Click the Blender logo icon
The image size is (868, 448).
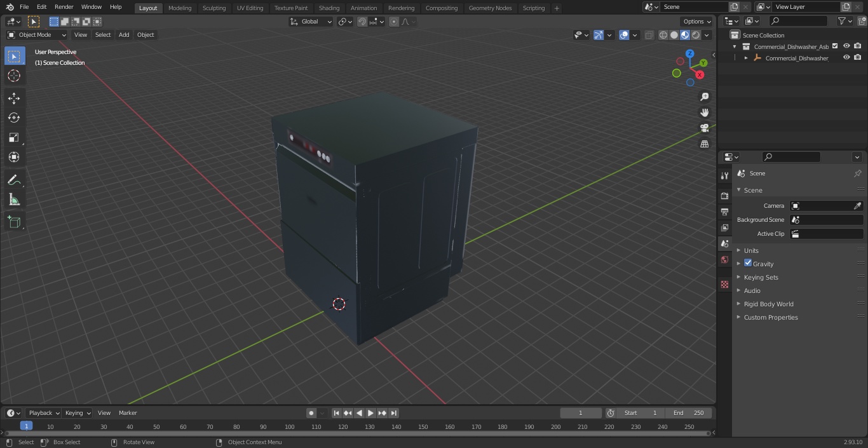click(x=10, y=7)
